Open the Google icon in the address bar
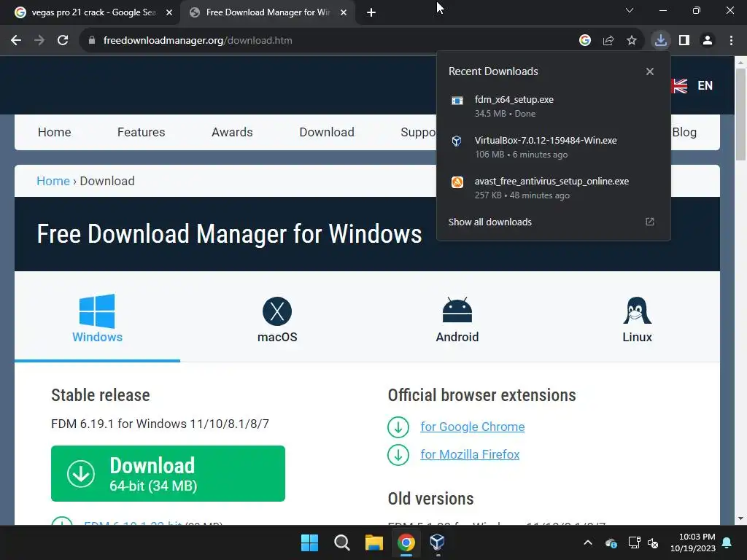The image size is (747, 560). click(x=585, y=41)
